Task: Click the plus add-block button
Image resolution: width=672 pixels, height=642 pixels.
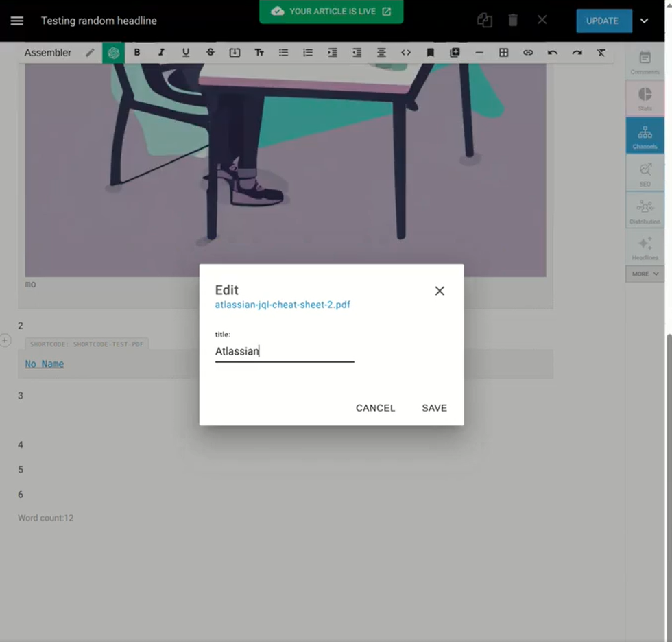Action: click(x=5, y=340)
